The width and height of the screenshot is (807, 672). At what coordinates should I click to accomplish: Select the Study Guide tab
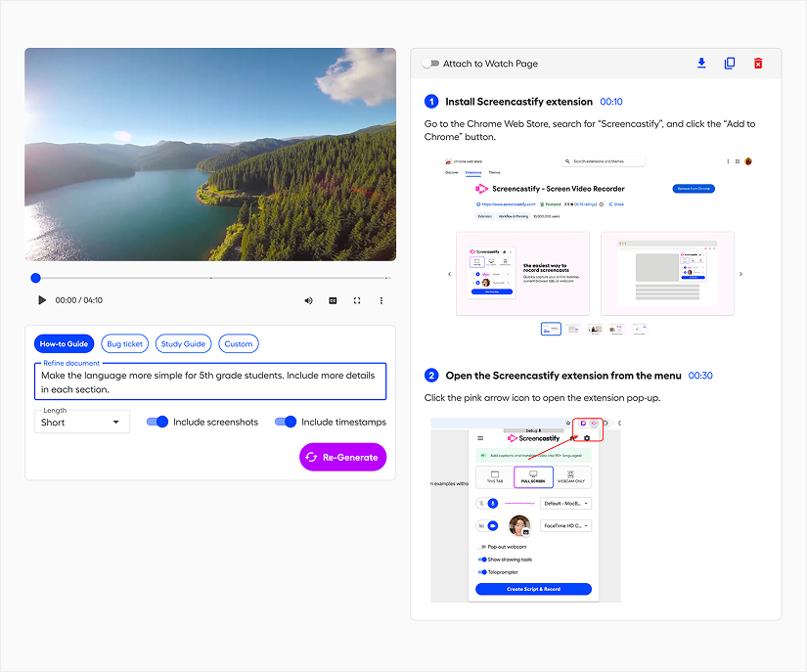coord(183,343)
